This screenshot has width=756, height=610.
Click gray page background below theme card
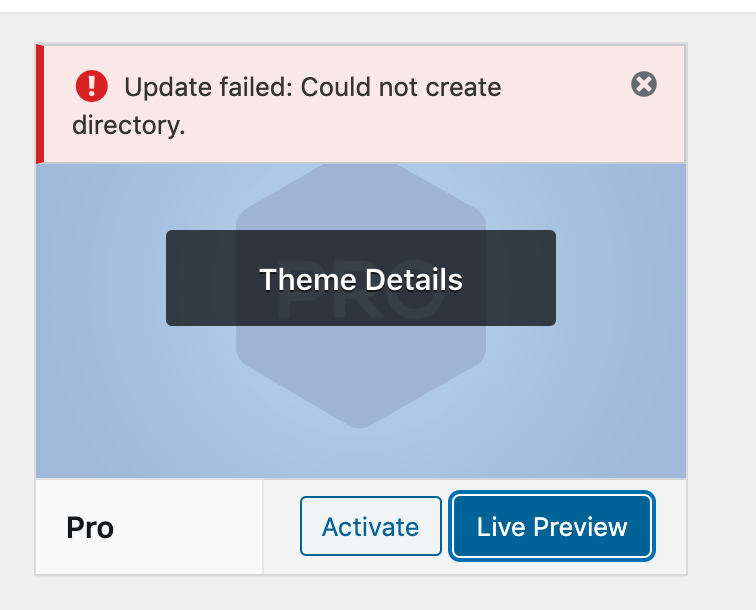361,593
